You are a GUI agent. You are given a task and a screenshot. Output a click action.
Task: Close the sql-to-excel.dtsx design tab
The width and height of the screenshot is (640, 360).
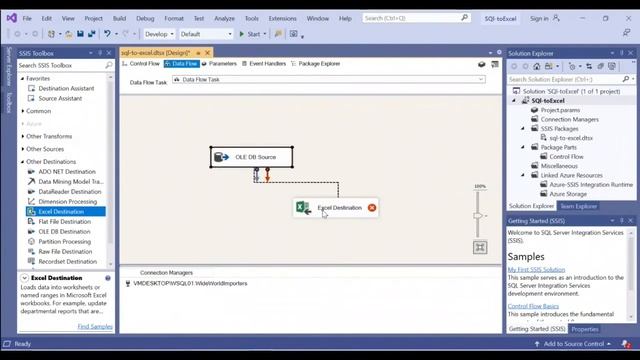(207, 53)
